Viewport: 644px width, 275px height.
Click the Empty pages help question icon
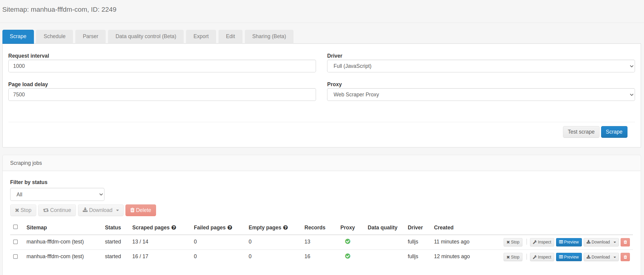tap(285, 228)
